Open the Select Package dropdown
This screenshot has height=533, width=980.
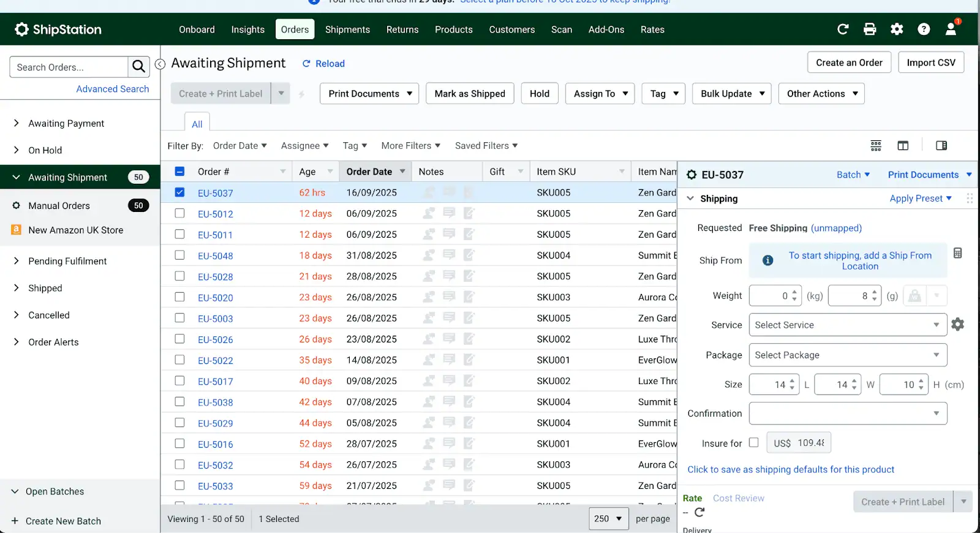847,355
